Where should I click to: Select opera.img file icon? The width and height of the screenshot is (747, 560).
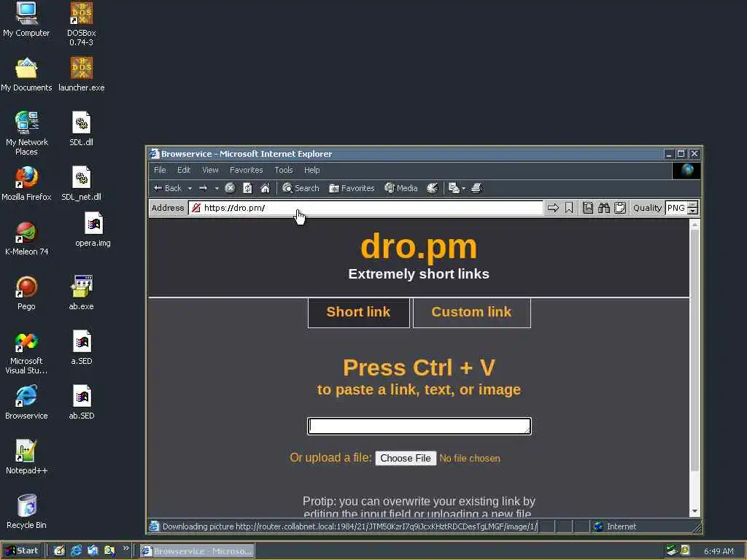(x=93, y=230)
